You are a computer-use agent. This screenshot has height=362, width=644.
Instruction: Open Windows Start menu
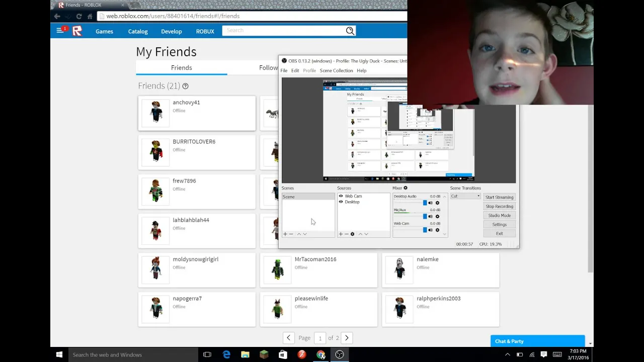(x=59, y=354)
